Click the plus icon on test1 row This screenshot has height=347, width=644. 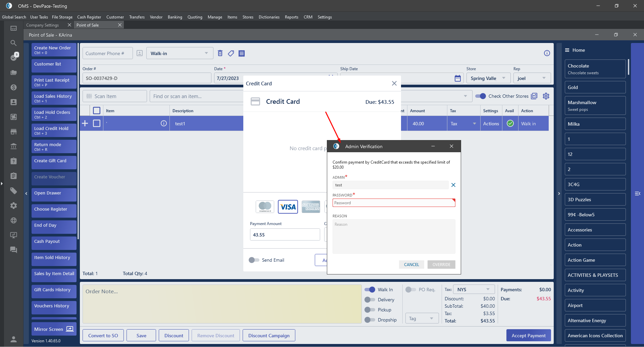pyautogui.click(x=85, y=123)
